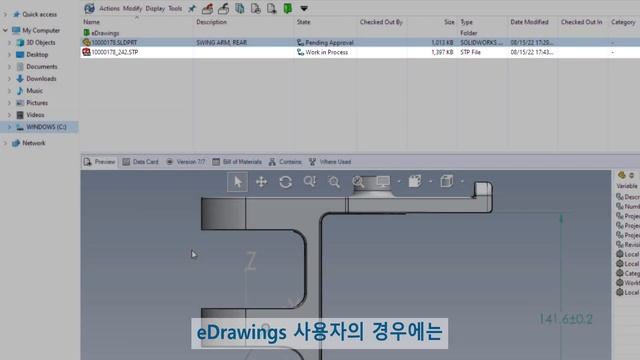
Task: Select WINDOWS (C:) drive in sidebar
Action: 41,127
